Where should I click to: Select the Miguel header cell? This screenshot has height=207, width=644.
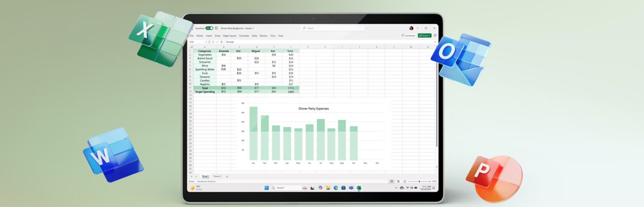click(x=256, y=51)
